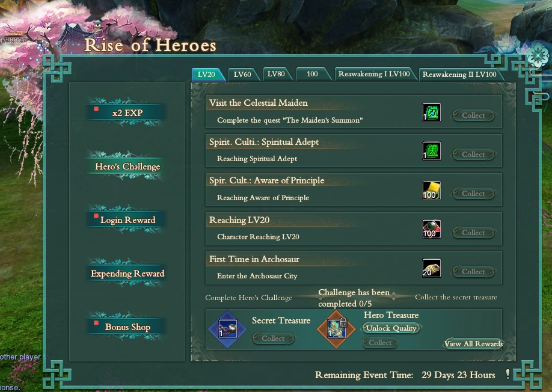Viewport: 552px width, 392px height.
Task: Switch to the LV60 tab
Action: 242,74
